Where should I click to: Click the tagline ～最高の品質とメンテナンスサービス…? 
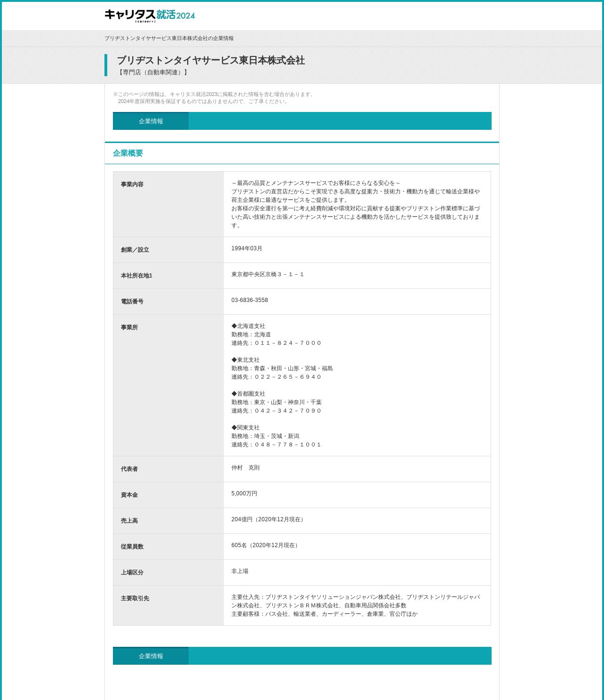pyautogui.click(x=316, y=183)
